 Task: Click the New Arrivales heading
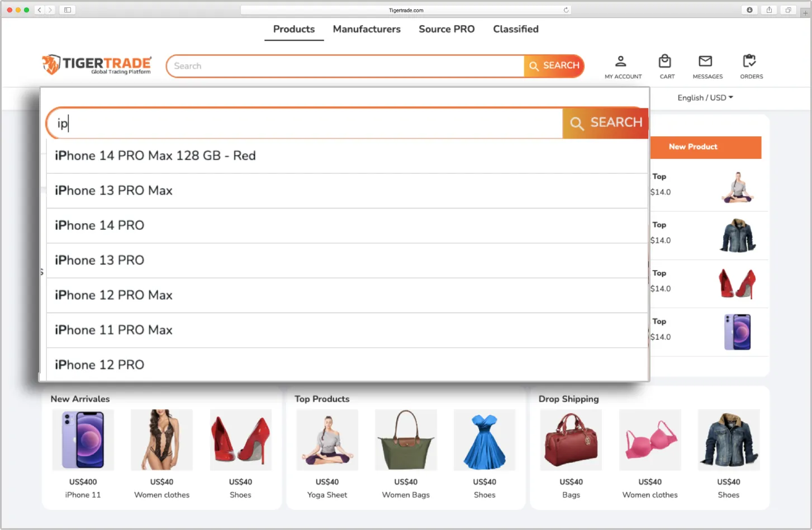[x=80, y=399]
